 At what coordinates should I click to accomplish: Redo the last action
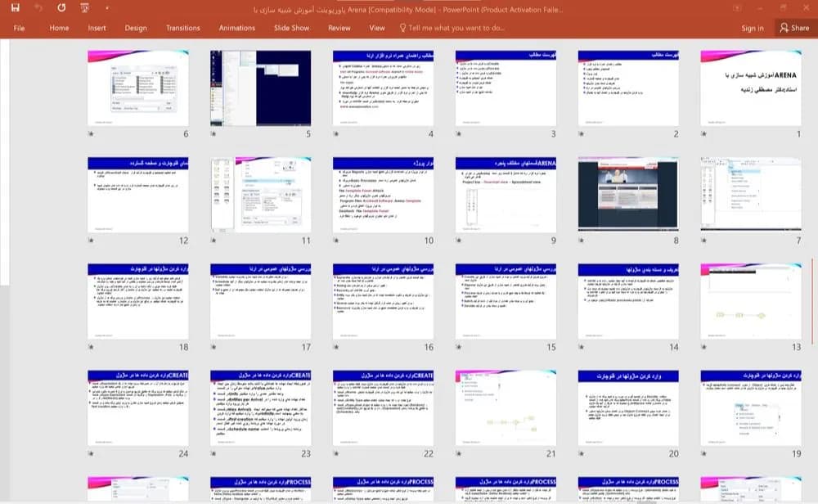coord(61,8)
